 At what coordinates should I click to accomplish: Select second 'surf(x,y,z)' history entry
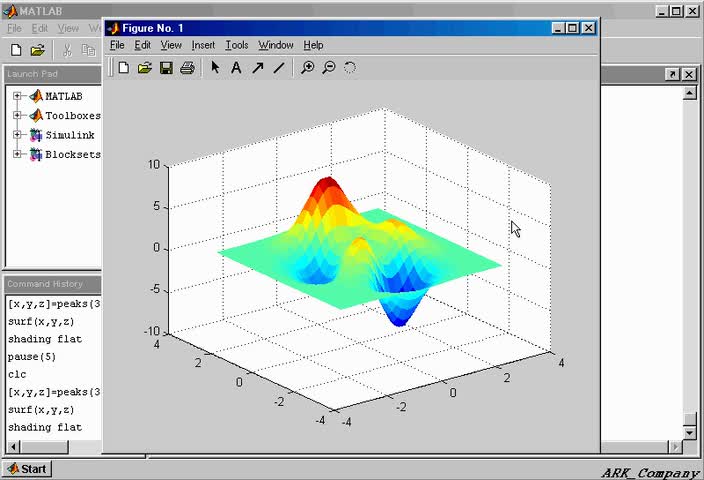coord(41,410)
